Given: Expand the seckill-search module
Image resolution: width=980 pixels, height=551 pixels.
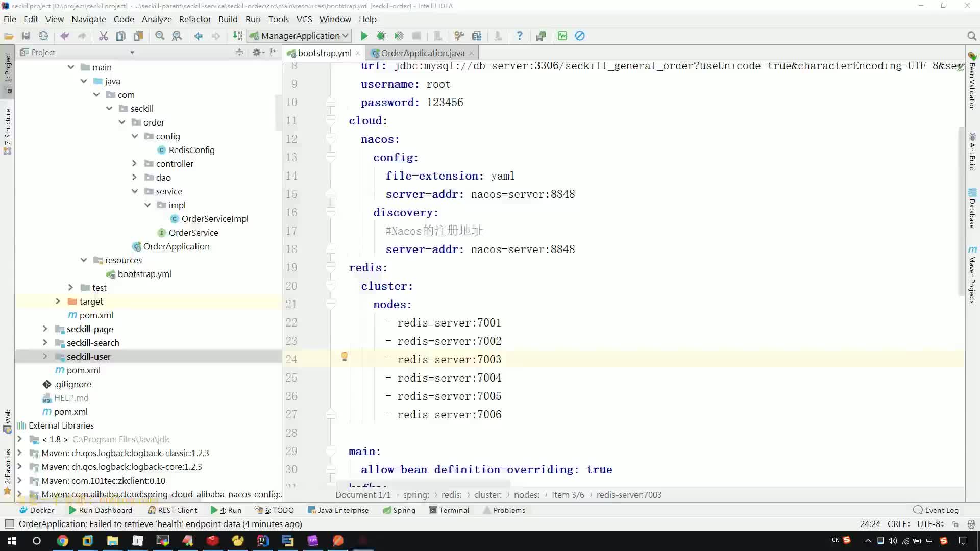Looking at the screenshot, I should [x=45, y=342].
